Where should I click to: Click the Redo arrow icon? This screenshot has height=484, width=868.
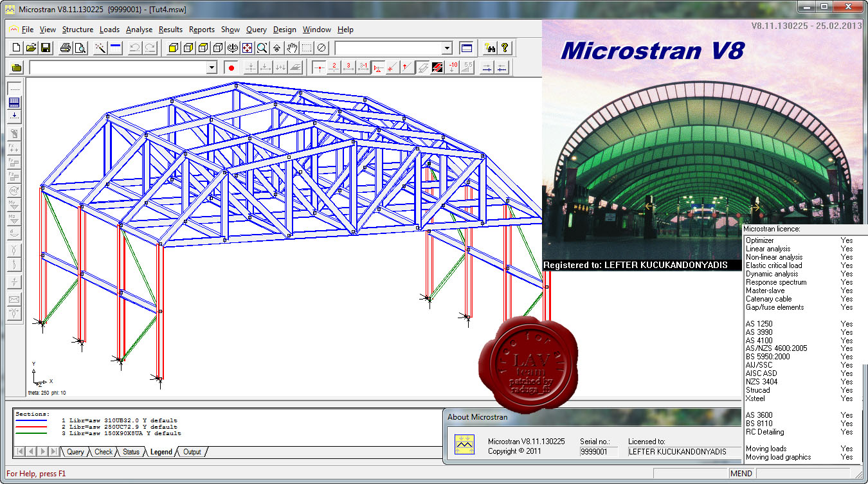[150, 48]
